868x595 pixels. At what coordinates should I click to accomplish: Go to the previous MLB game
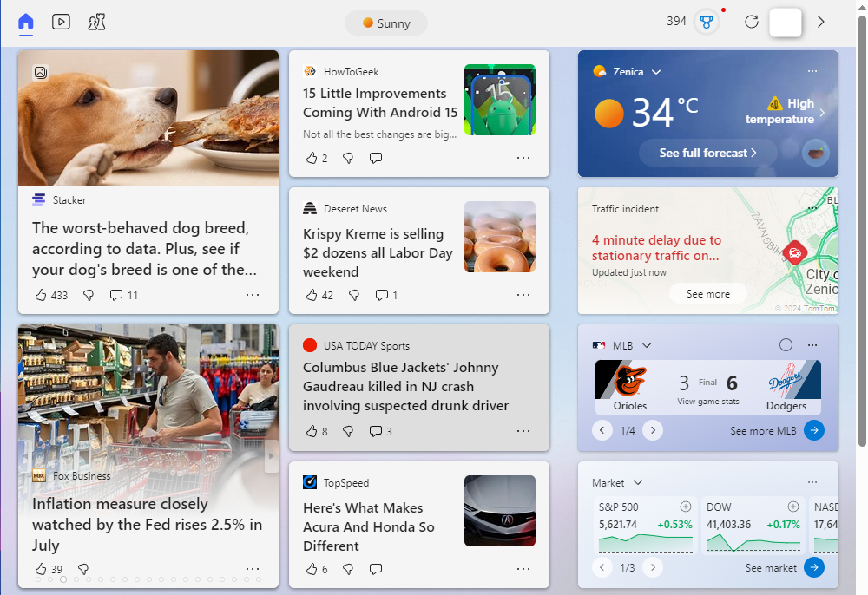[x=602, y=430]
